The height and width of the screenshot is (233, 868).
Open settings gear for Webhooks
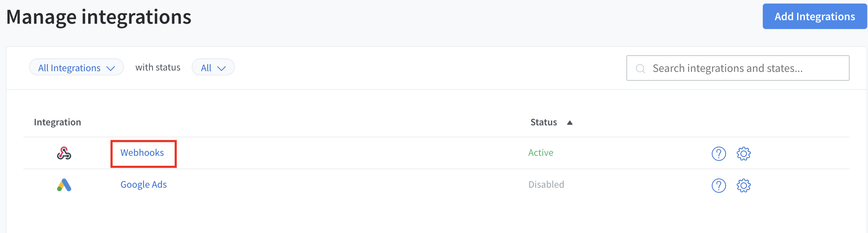[x=743, y=154]
